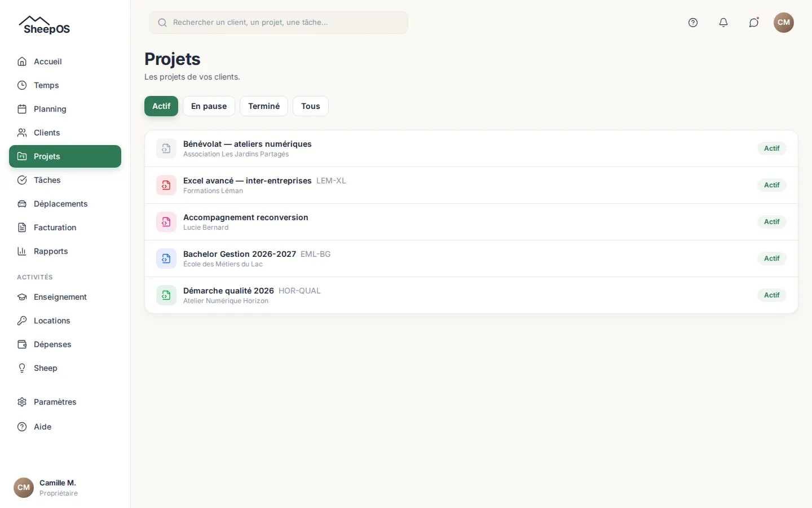The image size is (812, 508).
Task: Click the red Excel avancé project icon
Action: [x=166, y=185]
